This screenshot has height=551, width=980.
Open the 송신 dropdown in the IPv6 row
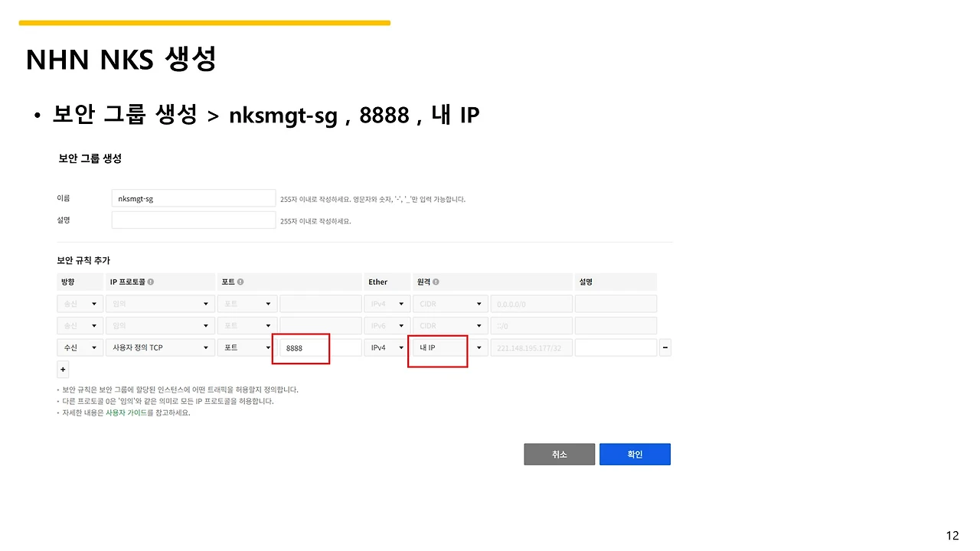point(80,325)
